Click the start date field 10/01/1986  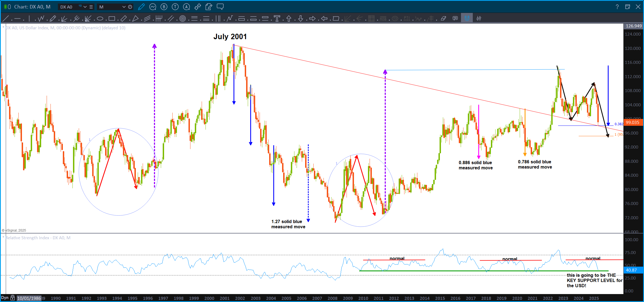pyautogui.click(x=29, y=298)
